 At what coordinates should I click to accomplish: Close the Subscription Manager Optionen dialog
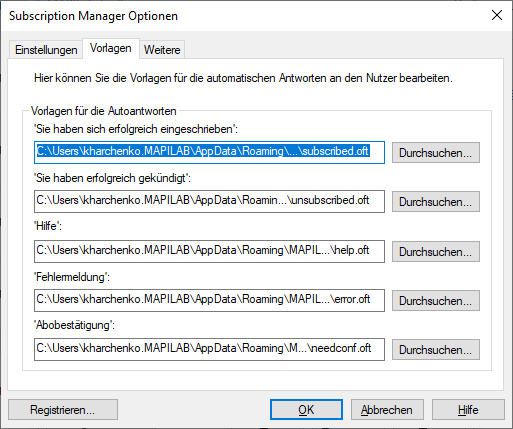pyautogui.click(x=497, y=15)
